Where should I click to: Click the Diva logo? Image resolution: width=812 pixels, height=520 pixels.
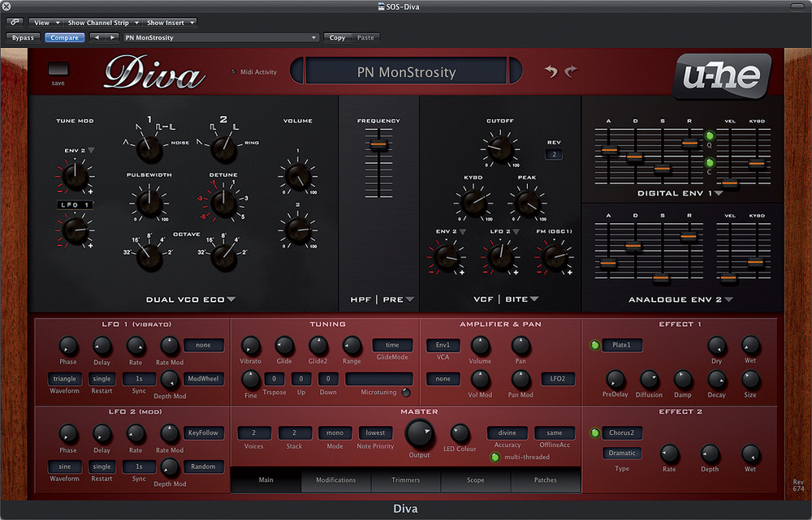(x=154, y=73)
